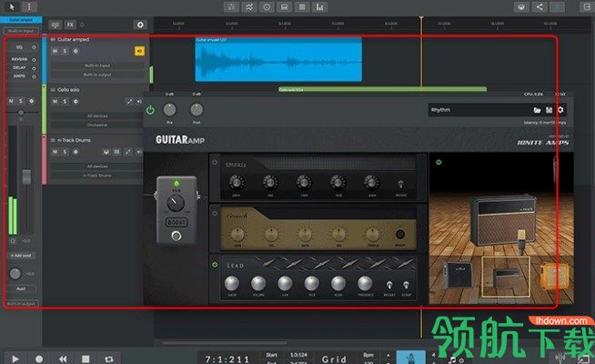
Task: Open envelope icon on Cello solo track
Action: (129, 101)
